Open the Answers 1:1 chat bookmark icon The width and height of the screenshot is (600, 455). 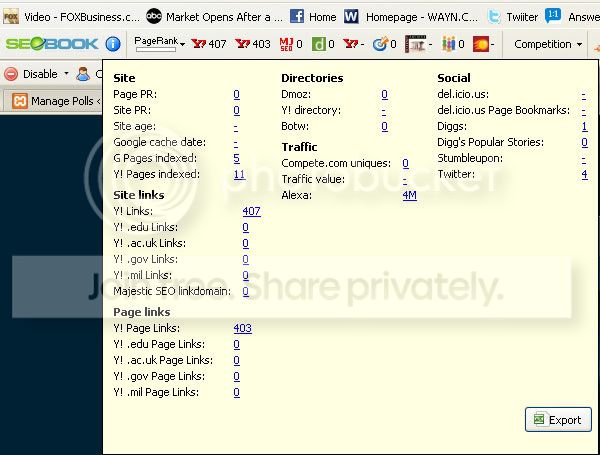[x=553, y=16]
